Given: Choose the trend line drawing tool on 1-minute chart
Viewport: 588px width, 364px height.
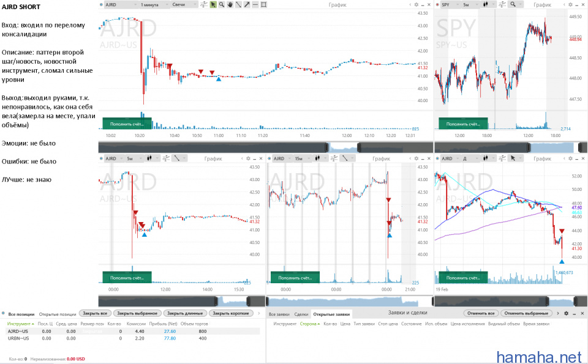Looking at the screenshot, I should (x=238, y=4).
